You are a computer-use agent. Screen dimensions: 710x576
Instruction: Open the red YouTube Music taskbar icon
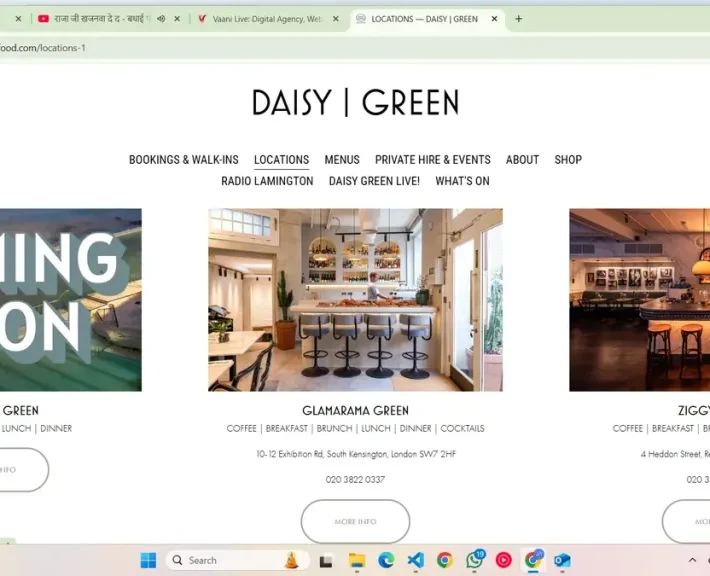point(504,560)
